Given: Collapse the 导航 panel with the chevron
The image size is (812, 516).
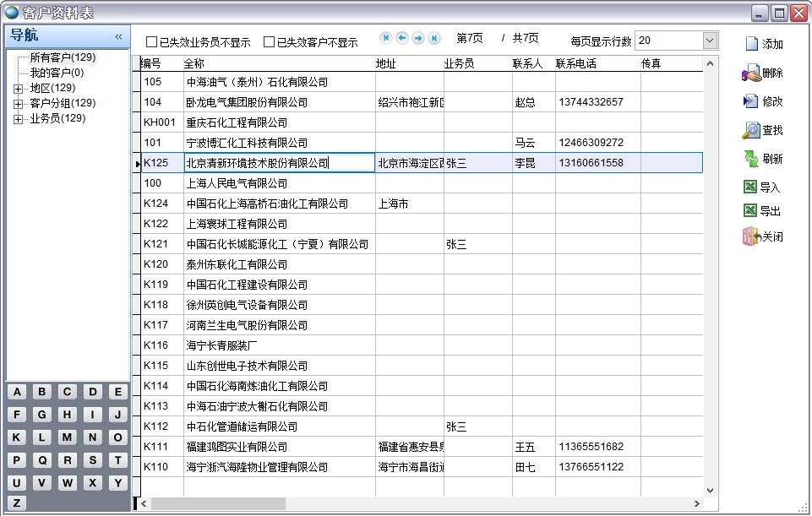Looking at the screenshot, I should click(118, 35).
